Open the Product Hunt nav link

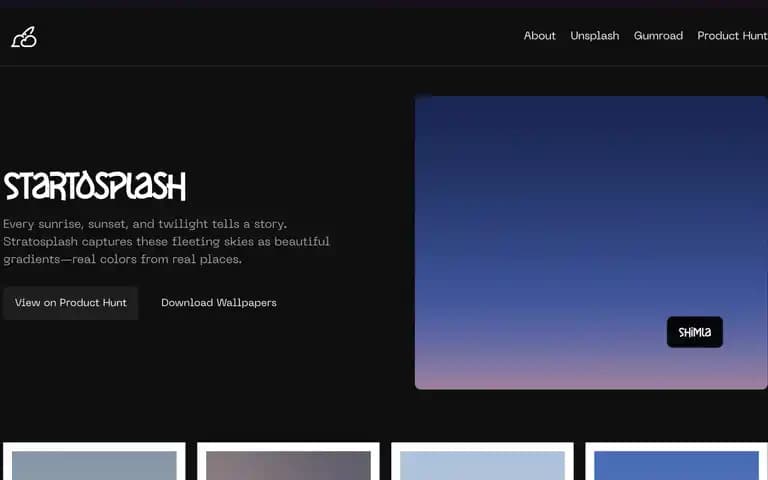732,36
